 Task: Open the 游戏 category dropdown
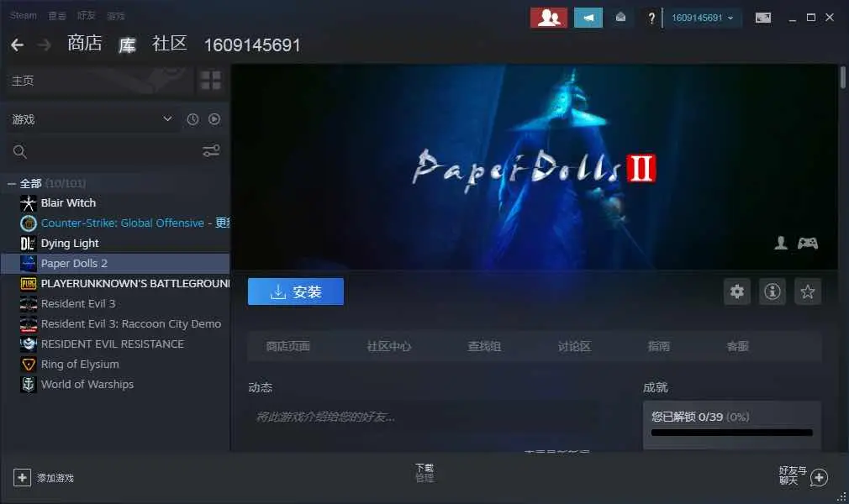(x=92, y=119)
